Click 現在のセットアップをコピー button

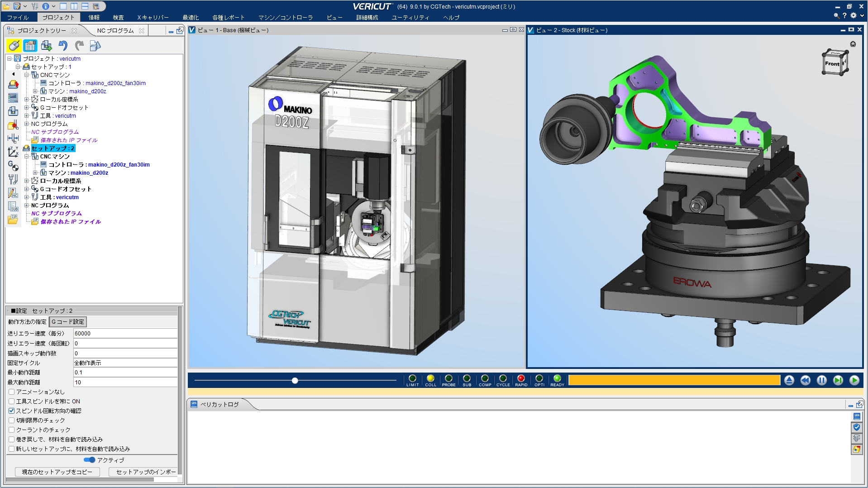pos(57,472)
